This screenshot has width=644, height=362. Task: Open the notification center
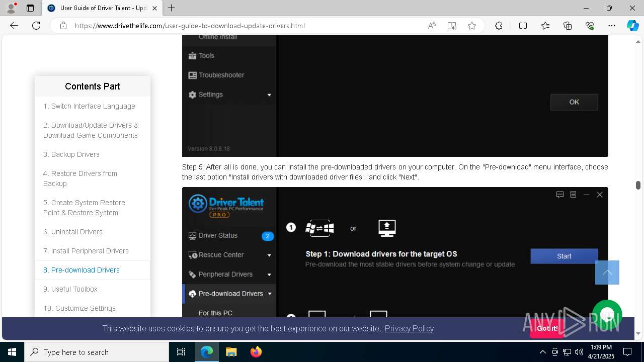point(627,352)
